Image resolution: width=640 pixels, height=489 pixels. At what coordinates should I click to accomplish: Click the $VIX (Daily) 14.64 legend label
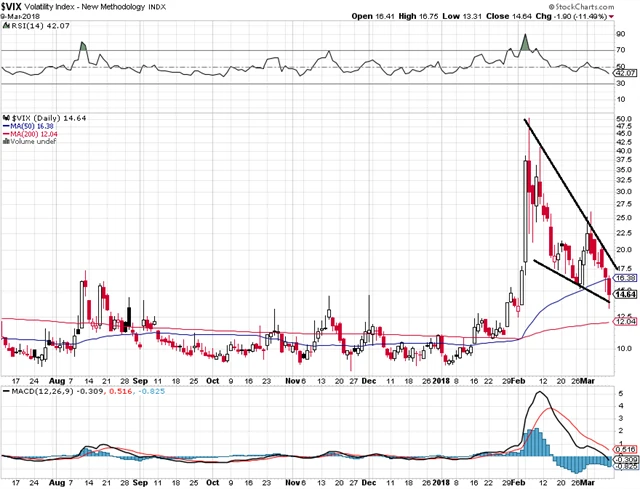49,118
